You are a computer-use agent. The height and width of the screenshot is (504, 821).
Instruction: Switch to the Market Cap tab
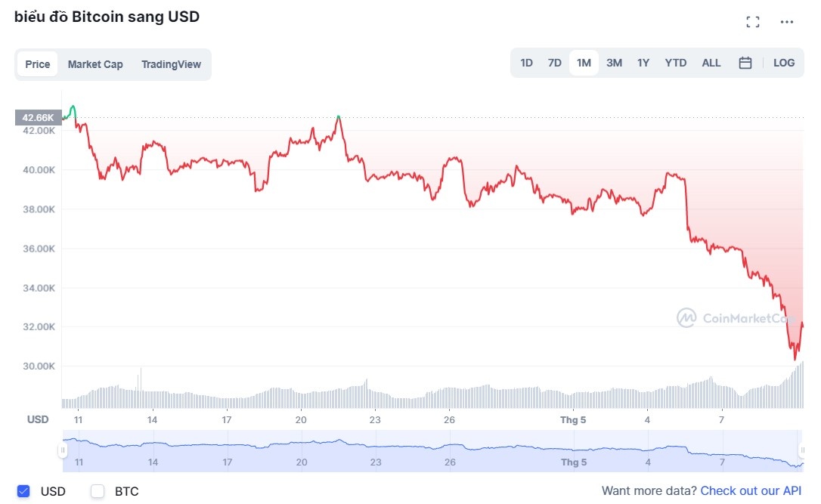pyautogui.click(x=95, y=64)
